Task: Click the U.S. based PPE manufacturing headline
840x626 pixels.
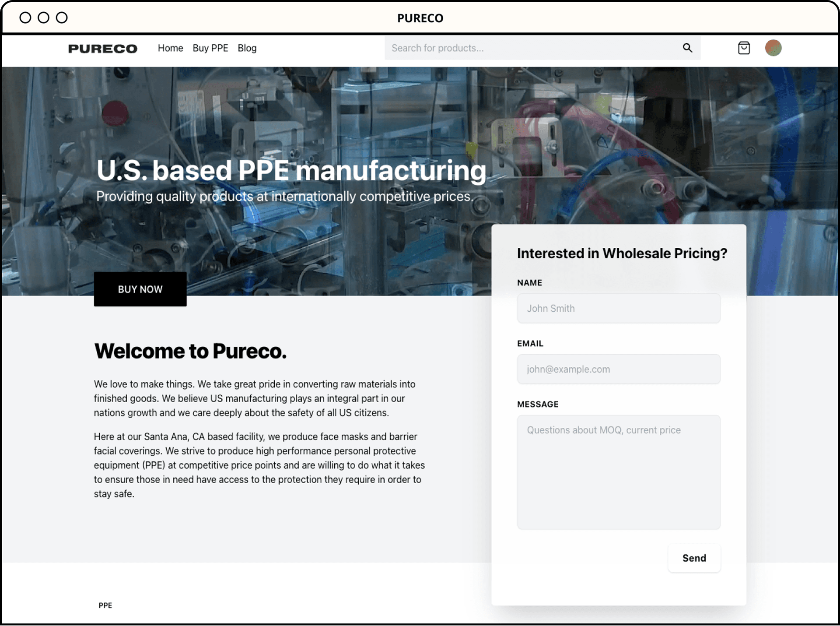Action: (291, 170)
